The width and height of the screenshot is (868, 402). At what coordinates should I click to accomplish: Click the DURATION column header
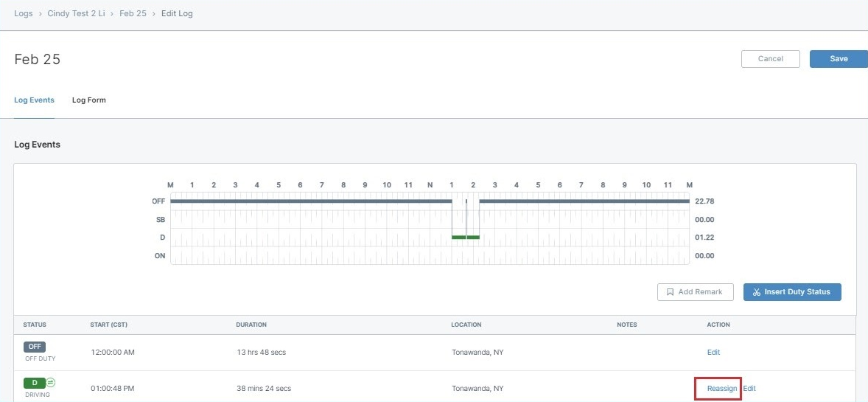(x=251, y=325)
